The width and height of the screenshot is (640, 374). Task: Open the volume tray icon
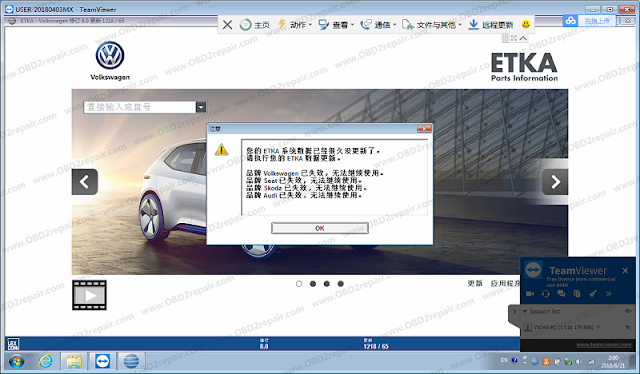579,361
